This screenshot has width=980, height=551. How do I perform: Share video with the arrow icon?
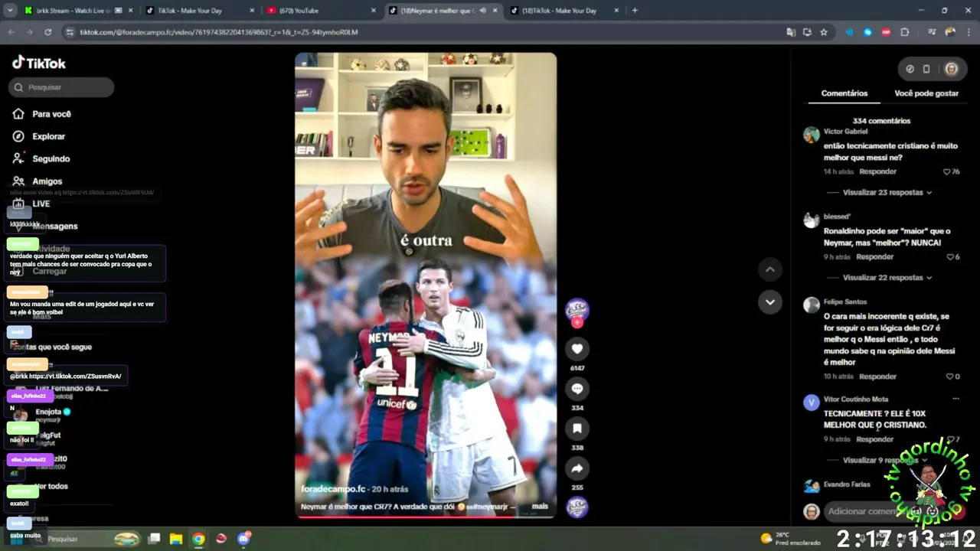click(577, 468)
